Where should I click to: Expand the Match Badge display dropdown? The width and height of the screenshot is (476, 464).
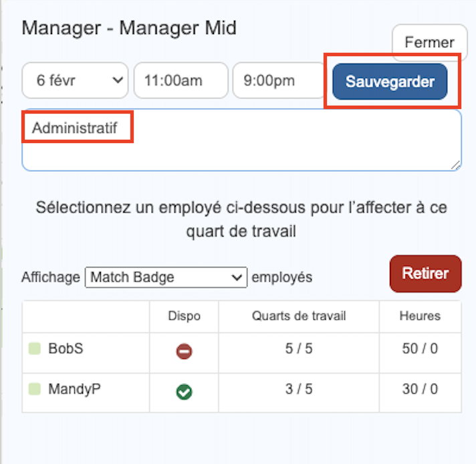[x=166, y=277]
